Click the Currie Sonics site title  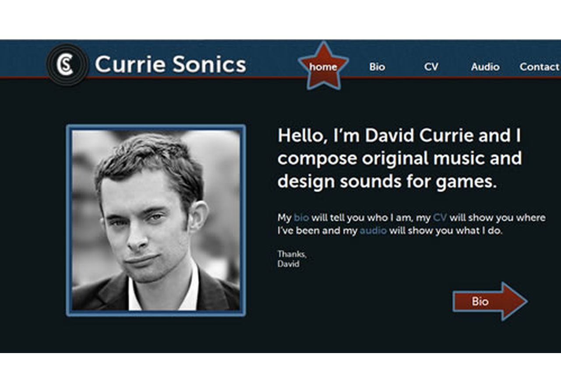pos(170,64)
